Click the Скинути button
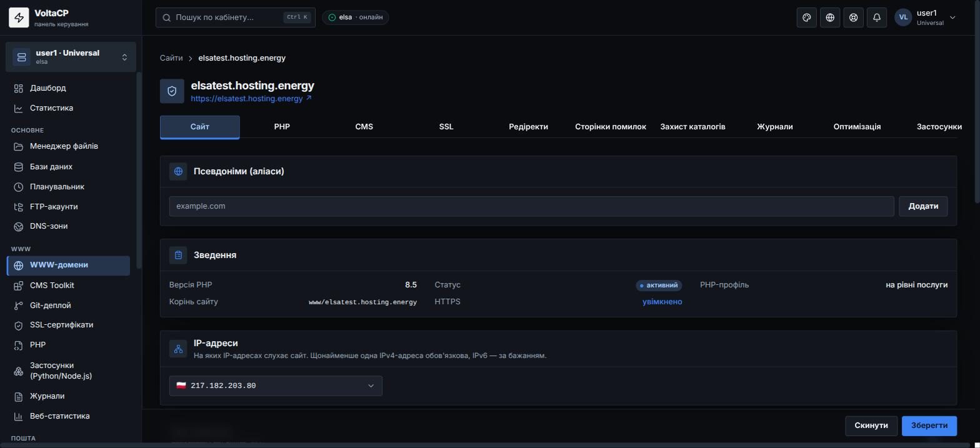 [x=871, y=426]
